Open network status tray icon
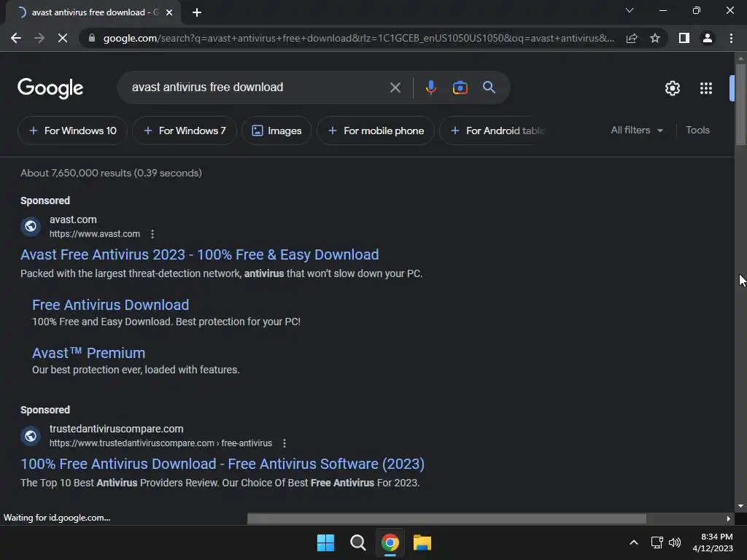747x560 pixels. tap(657, 542)
